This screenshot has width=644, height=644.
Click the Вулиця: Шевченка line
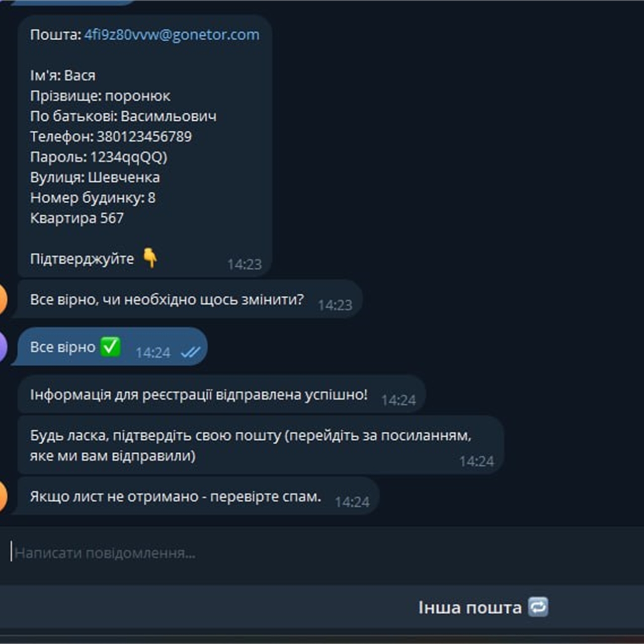click(95, 177)
